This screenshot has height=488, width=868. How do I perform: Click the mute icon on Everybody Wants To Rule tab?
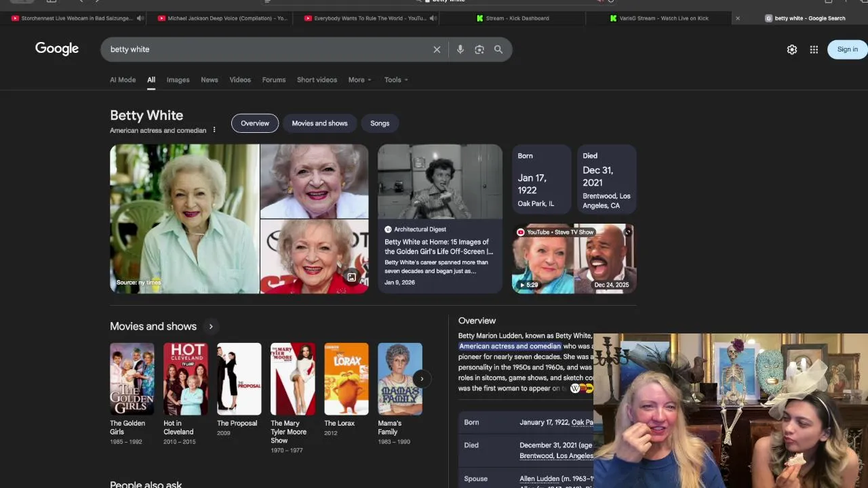click(x=433, y=18)
